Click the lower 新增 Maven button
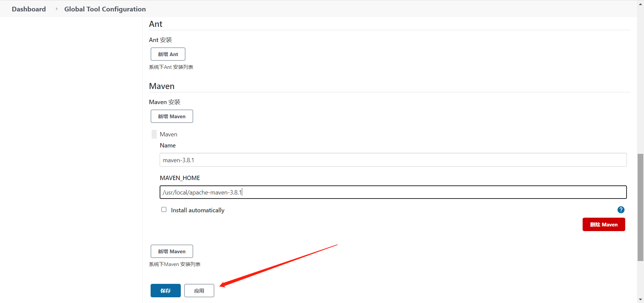644x303 pixels. pos(172,251)
